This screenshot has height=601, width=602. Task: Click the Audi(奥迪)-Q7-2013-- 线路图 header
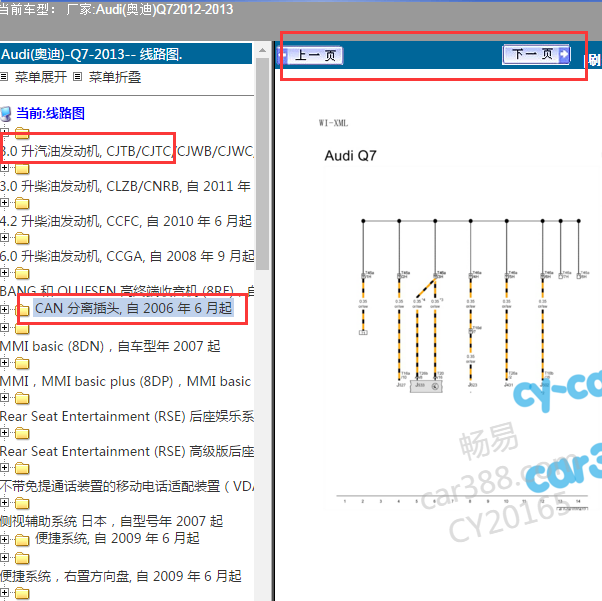(126, 54)
